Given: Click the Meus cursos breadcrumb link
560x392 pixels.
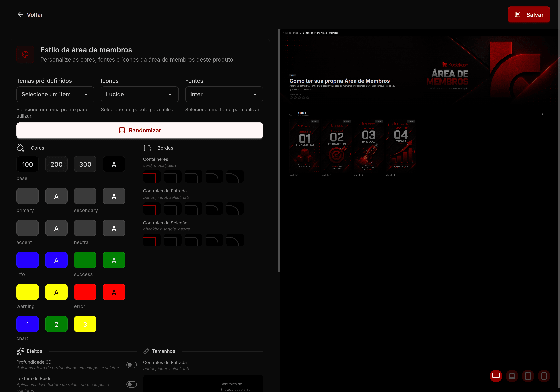Looking at the screenshot, I should pos(292,33).
